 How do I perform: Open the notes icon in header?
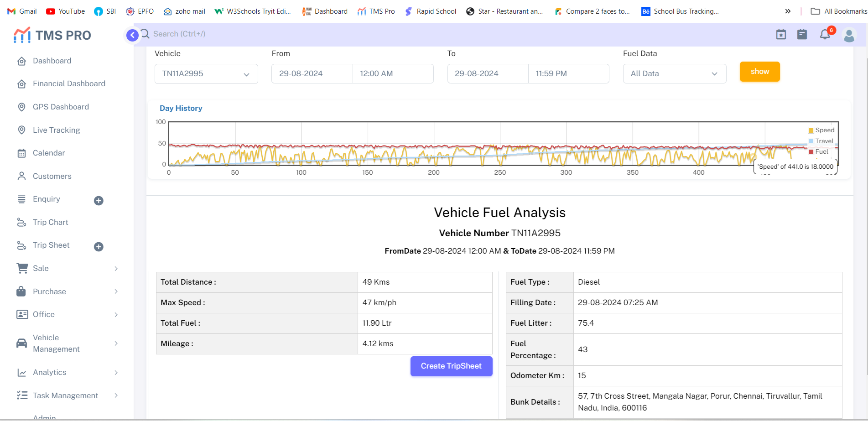point(802,34)
